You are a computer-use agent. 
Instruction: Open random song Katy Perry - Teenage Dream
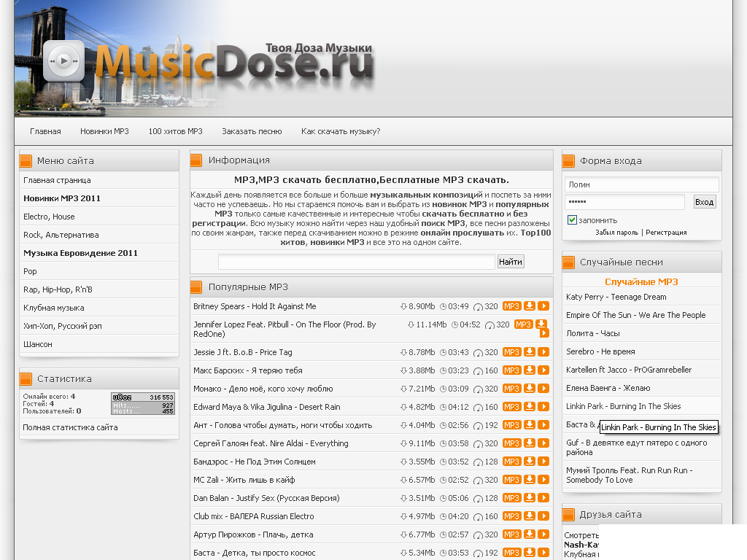(616, 297)
